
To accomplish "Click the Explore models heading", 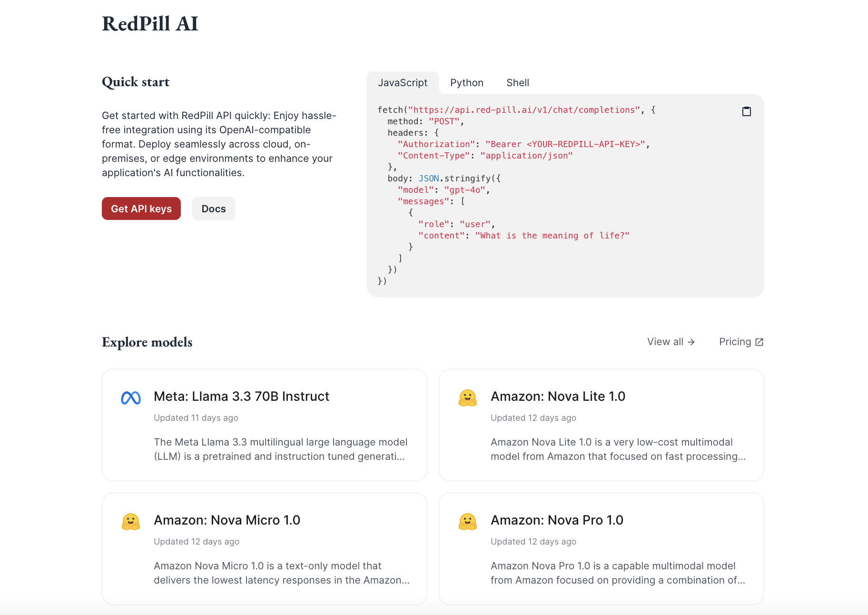I will pyautogui.click(x=147, y=342).
